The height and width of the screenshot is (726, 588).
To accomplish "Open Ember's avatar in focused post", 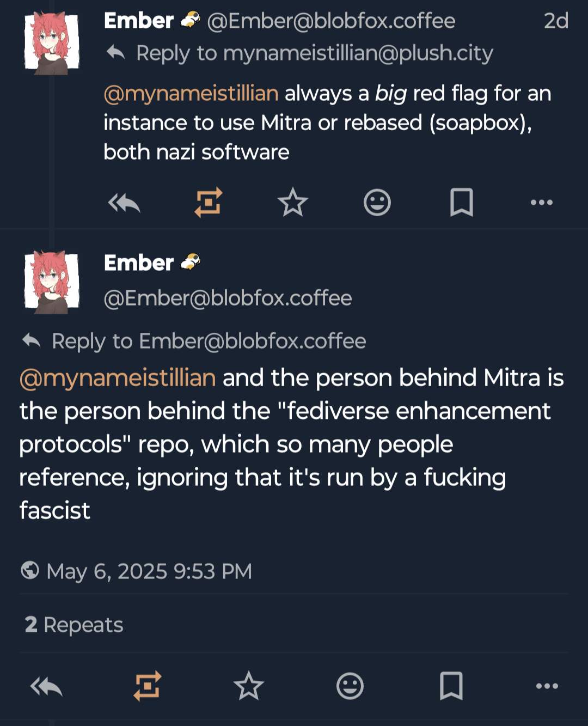I will pos(52,282).
